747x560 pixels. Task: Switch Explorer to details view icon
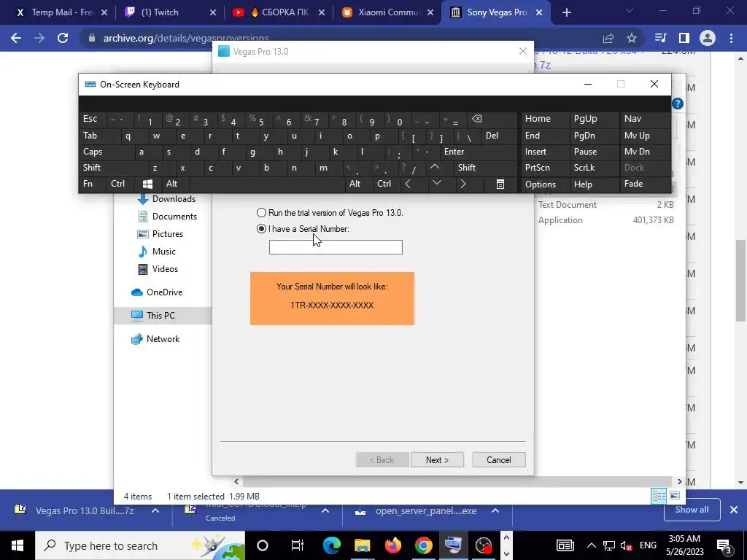point(659,496)
